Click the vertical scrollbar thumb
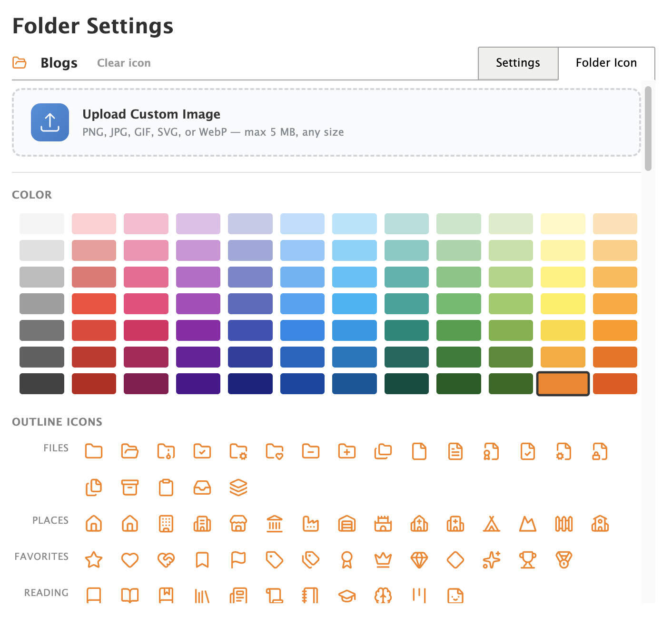Viewport: 672px width, 617px height. click(648, 129)
